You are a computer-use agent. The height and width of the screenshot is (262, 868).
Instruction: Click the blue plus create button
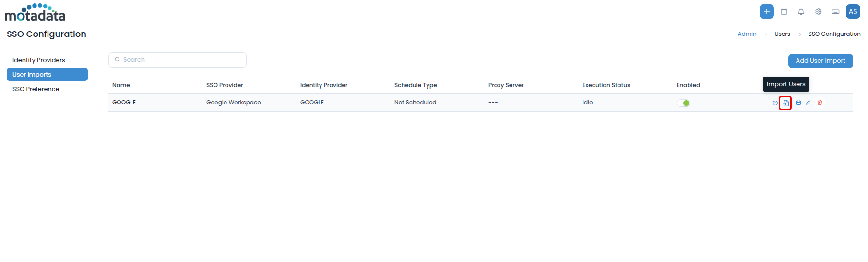[x=766, y=11]
